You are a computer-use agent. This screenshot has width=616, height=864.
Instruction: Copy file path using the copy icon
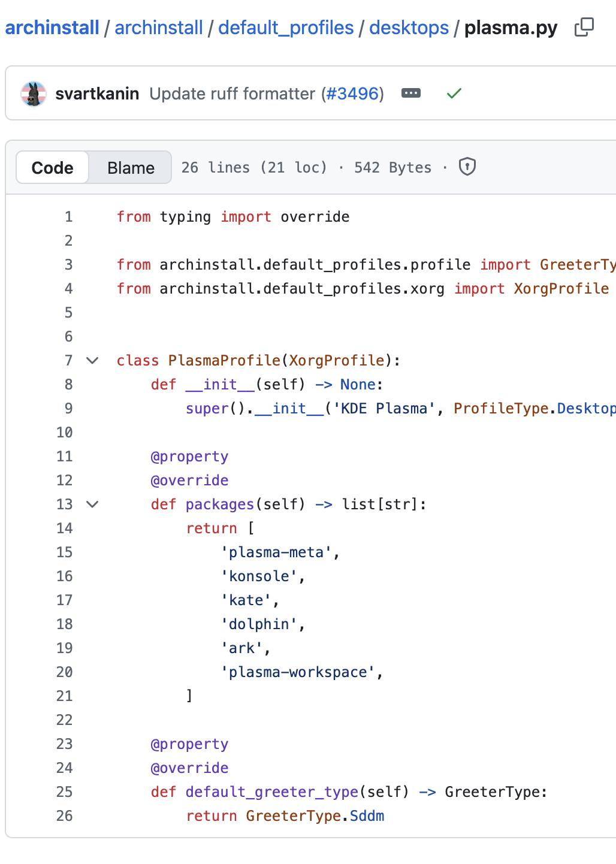584,28
